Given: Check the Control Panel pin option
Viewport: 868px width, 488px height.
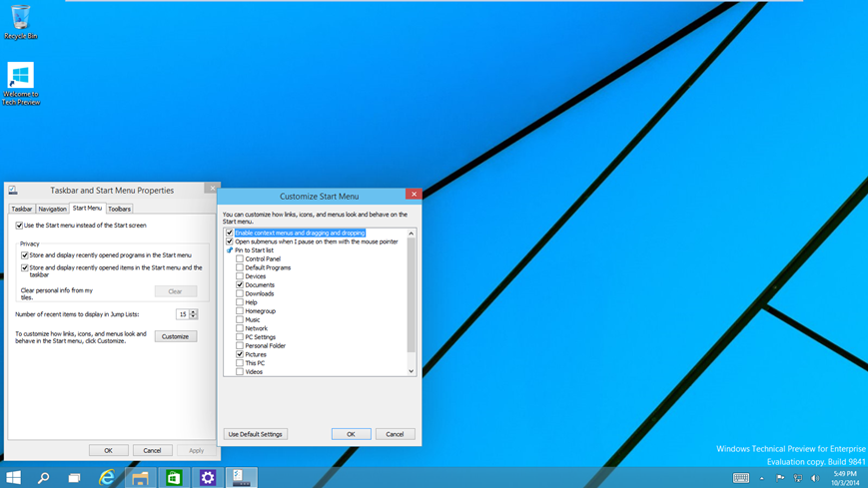Looking at the screenshot, I should click(240, 258).
